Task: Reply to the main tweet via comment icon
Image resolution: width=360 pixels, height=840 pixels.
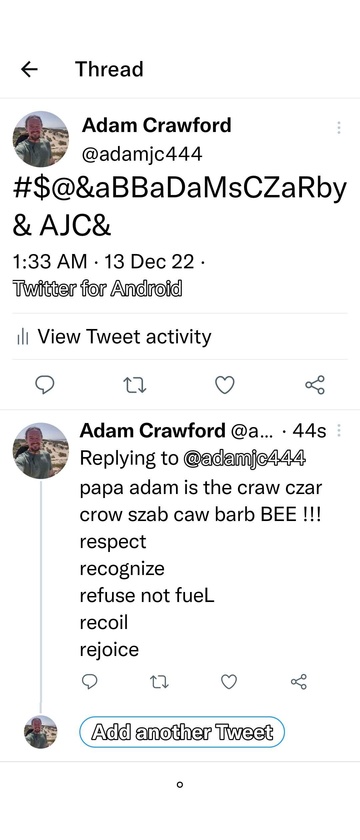Action: tap(45, 384)
